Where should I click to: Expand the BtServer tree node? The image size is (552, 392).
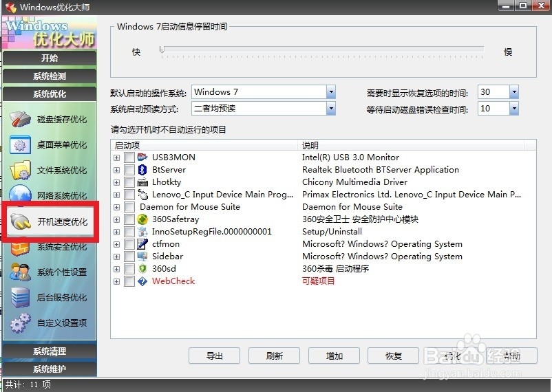click(x=116, y=170)
